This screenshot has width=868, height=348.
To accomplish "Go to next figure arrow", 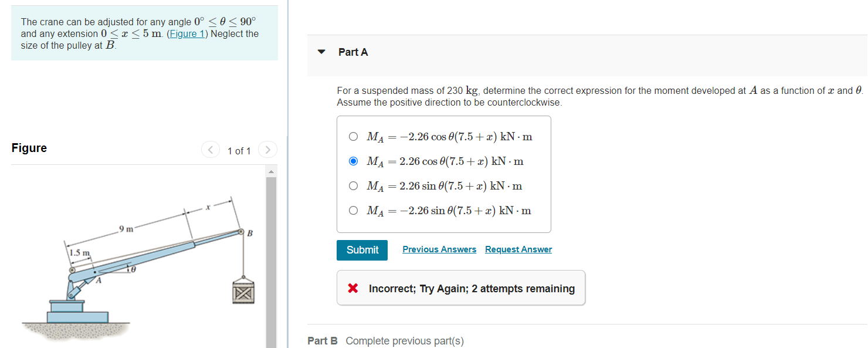I will pos(267,150).
